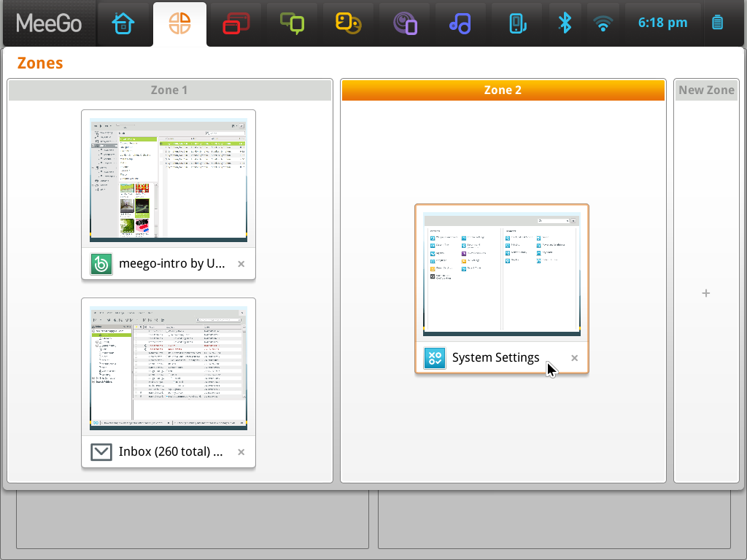747x560 pixels.
Task: Click the Zone 2 header bar
Action: [503, 90]
